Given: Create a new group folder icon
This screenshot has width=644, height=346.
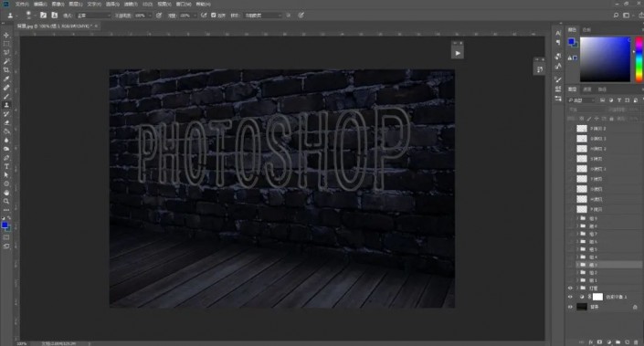Looking at the screenshot, I should pyautogui.click(x=618, y=342).
